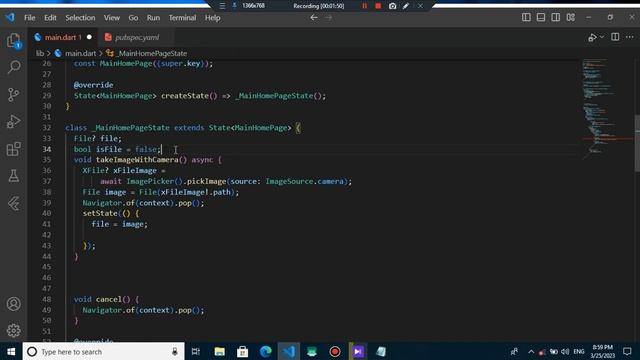
Task: Open the Run menu
Action: 153,18
